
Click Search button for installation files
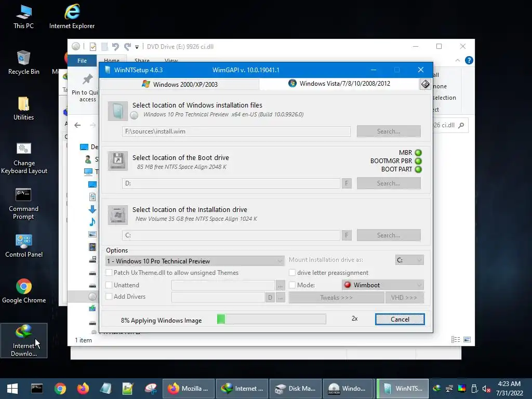click(x=389, y=131)
